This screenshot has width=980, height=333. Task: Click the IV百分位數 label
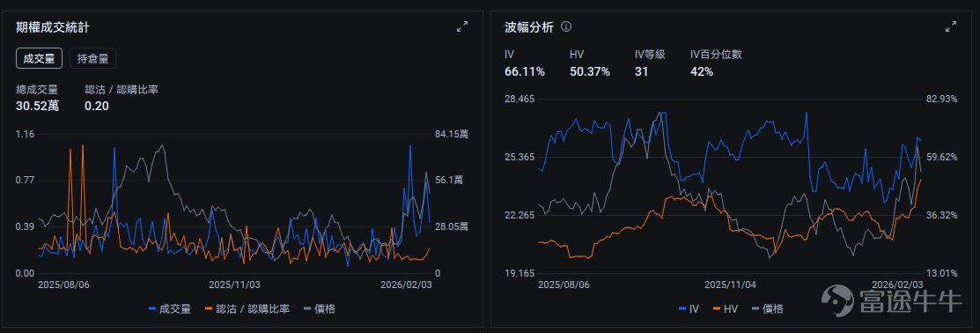716,55
